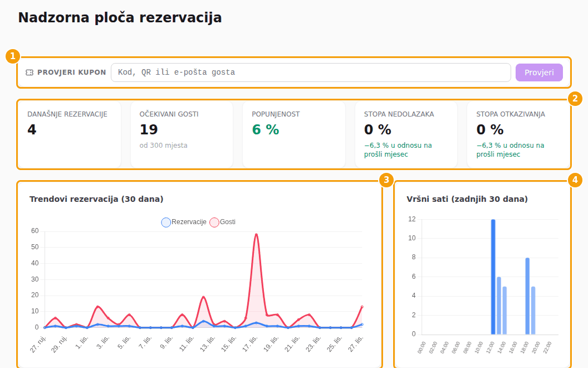Click the blue Rezervacije legend swatch
Screen dimensions: 588x368
pyautogui.click(x=166, y=222)
